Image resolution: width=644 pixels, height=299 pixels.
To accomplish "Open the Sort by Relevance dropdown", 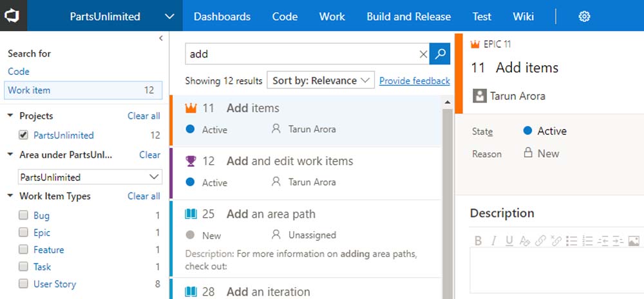I will click(x=321, y=81).
